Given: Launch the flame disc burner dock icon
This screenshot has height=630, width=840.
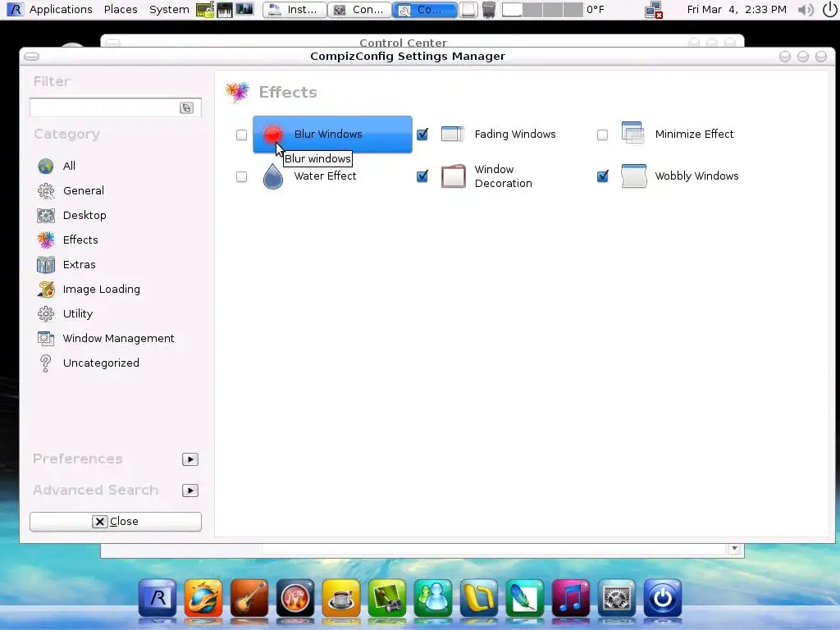Looking at the screenshot, I should click(x=295, y=598).
